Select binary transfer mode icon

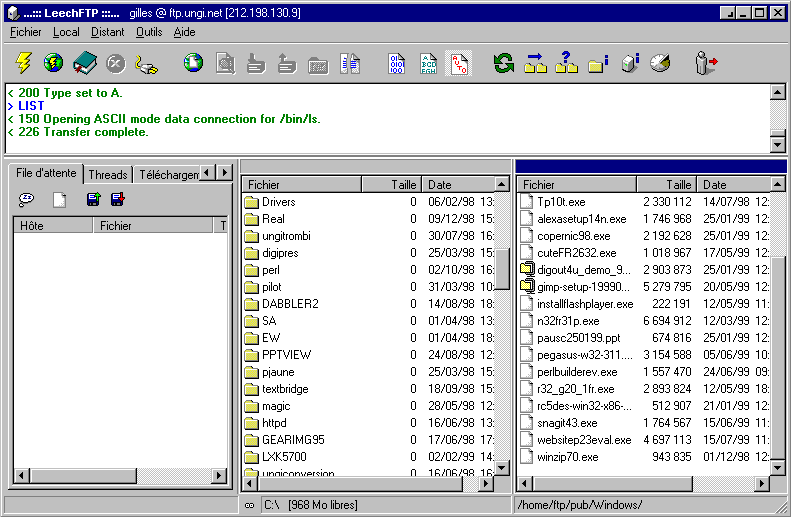(x=397, y=64)
